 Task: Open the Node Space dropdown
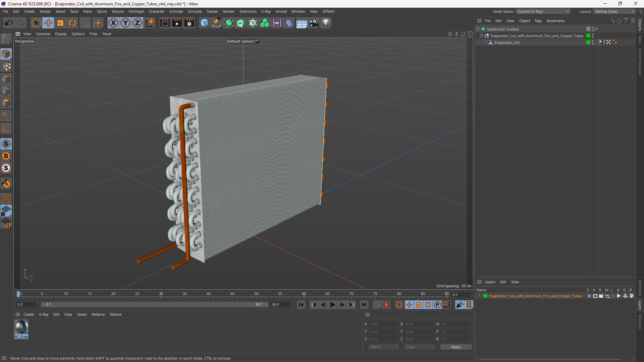(x=543, y=11)
